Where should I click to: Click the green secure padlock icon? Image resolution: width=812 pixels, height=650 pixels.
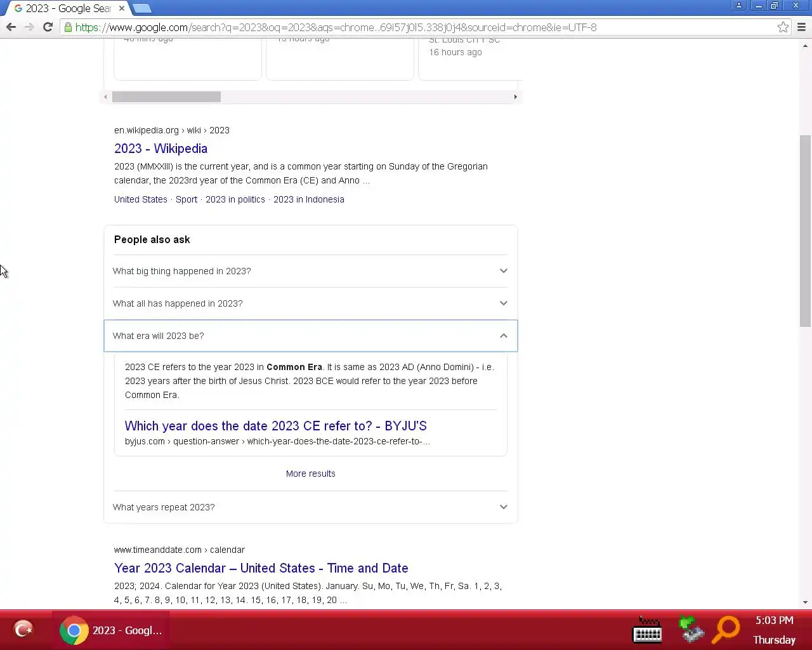click(x=68, y=27)
